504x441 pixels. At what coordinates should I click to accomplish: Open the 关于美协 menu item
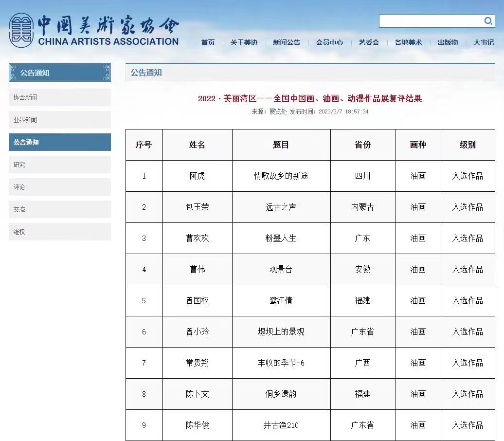[x=244, y=42]
